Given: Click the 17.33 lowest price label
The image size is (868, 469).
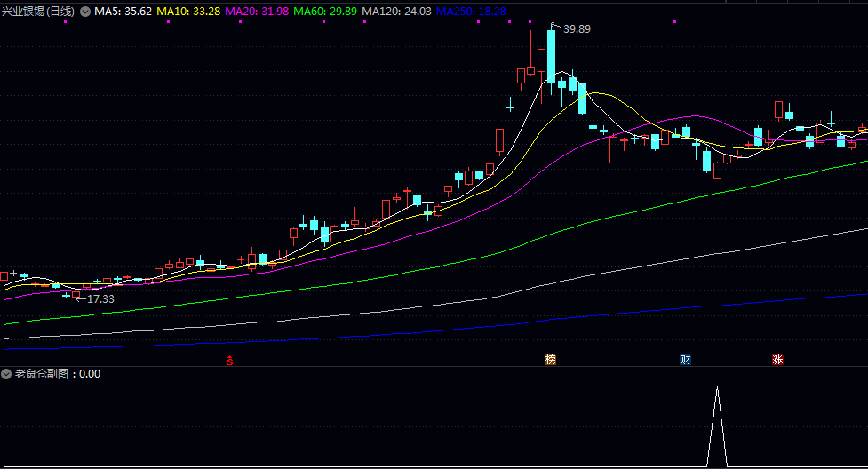Looking at the screenshot, I should tap(100, 299).
